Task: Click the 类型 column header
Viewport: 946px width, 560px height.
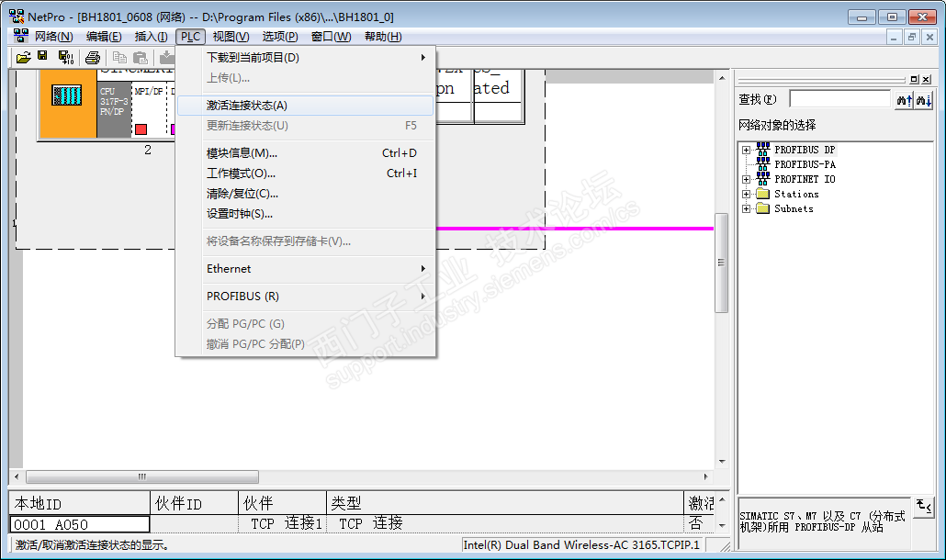Action: tap(505, 503)
